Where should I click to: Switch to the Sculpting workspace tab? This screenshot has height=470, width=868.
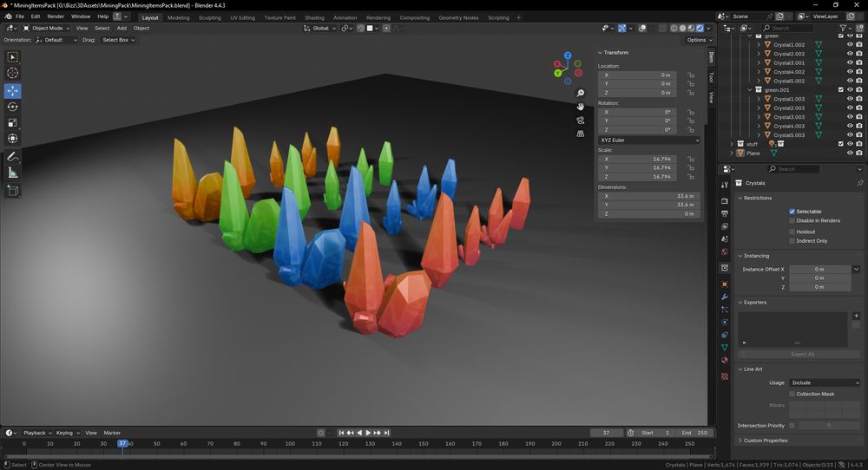coord(209,17)
